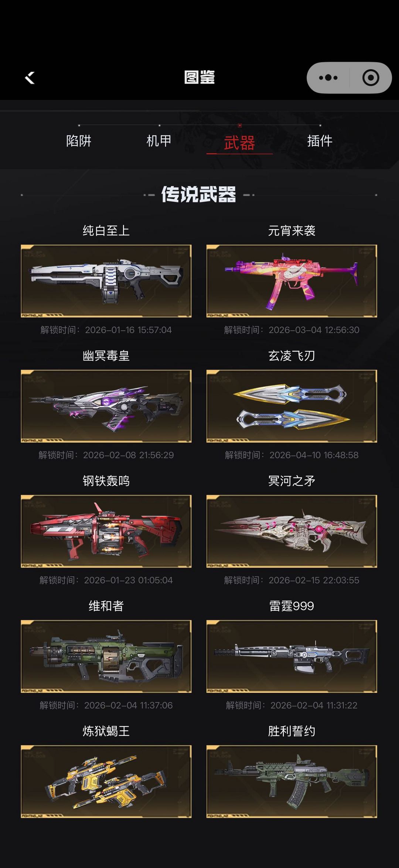Image resolution: width=399 pixels, height=868 pixels.
Task: Select the 武器 tab
Action: [x=239, y=143]
